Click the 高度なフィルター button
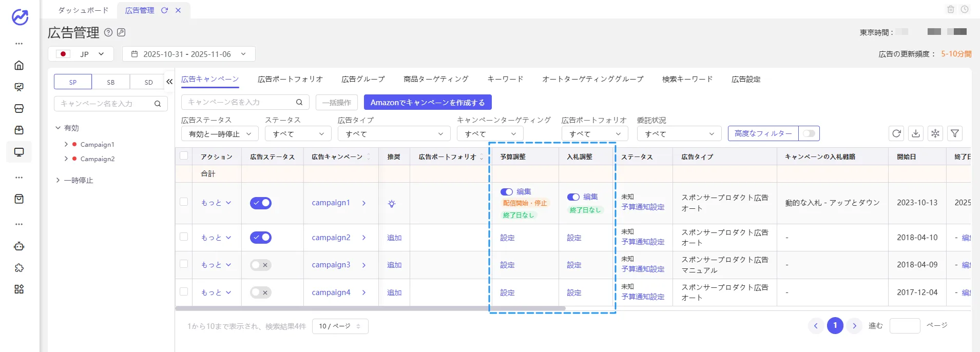The image size is (980, 352). tap(763, 133)
